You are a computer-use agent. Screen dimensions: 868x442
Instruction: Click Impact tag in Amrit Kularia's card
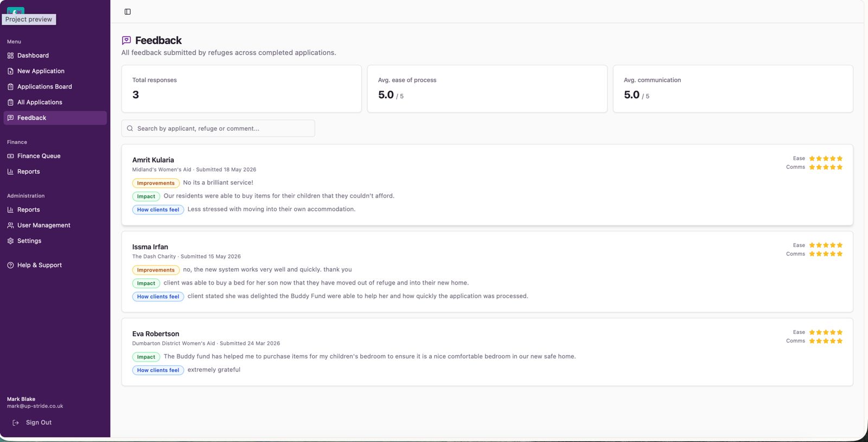[146, 197]
